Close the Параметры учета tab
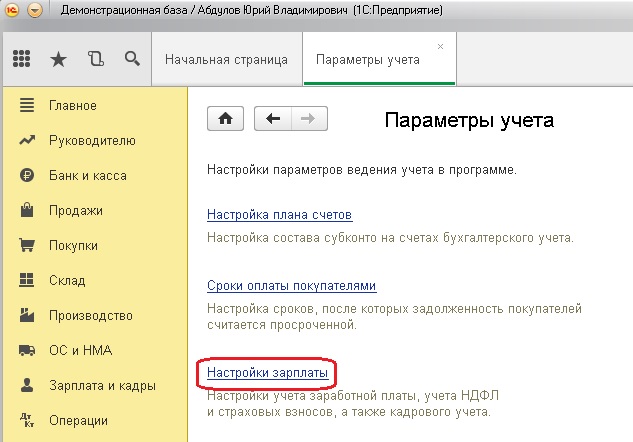 (x=441, y=47)
